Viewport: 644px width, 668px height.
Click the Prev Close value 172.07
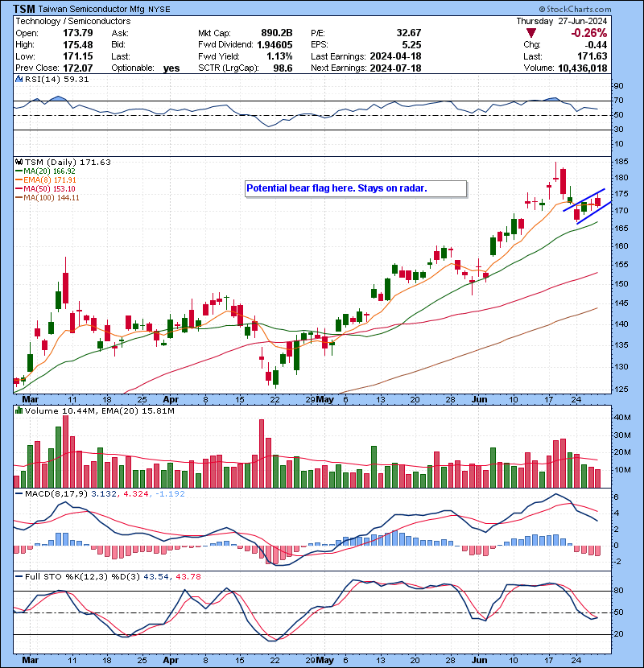(x=78, y=68)
